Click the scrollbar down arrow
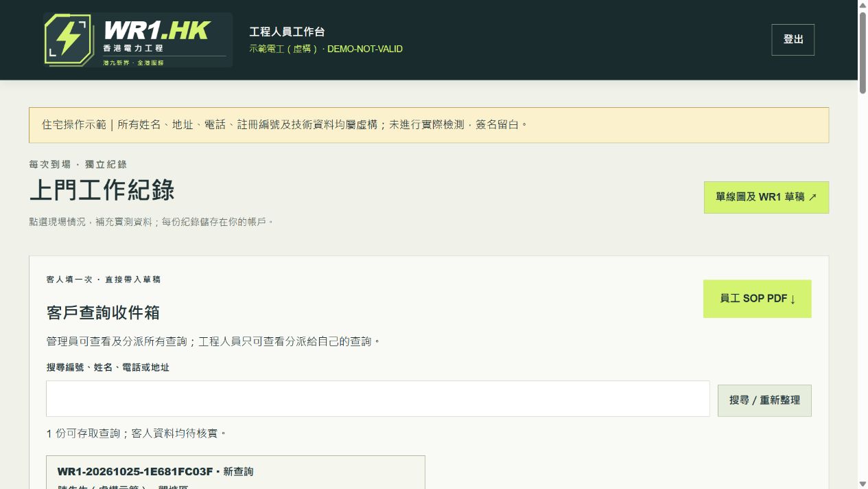Image resolution: width=868 pixels, height=489 pixels. coord(863,484)
